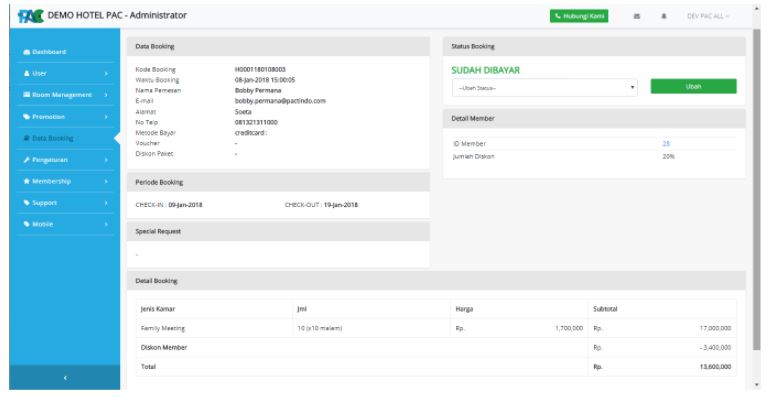The width and height of the screenshot is (772, 397).
Task: Expand the Mobile menu chevron
Action: click(106, 224)
